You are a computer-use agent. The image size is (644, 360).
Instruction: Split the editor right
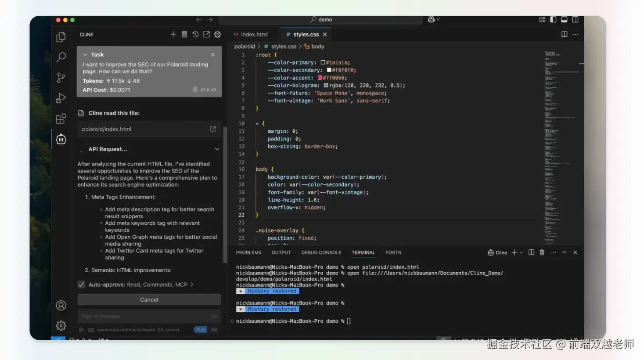point(564,34)
